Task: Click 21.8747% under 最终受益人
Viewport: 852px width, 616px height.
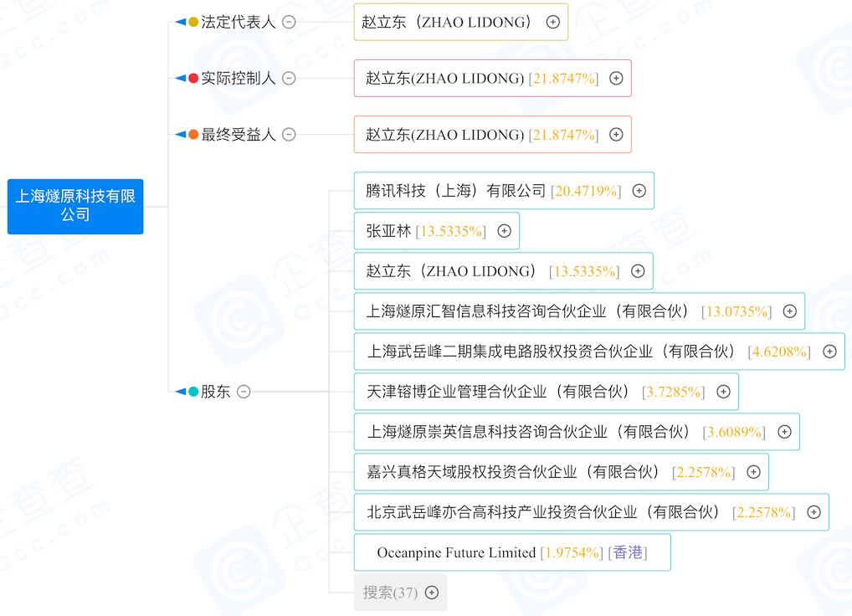Action: click(563, 135)
